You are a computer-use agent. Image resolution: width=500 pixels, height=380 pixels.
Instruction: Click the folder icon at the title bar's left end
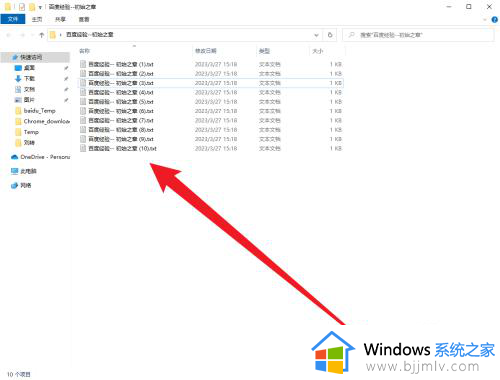pos(7,7)
